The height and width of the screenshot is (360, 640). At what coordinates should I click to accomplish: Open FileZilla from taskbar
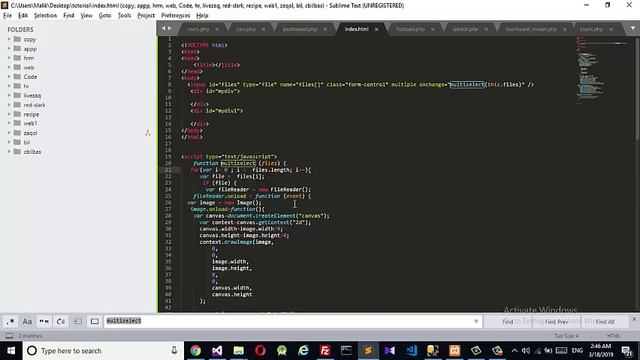[x=325, y=351]
